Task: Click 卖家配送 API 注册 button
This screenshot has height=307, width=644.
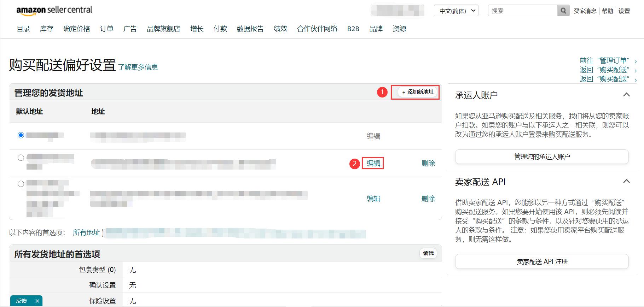Action: point(542,261)
